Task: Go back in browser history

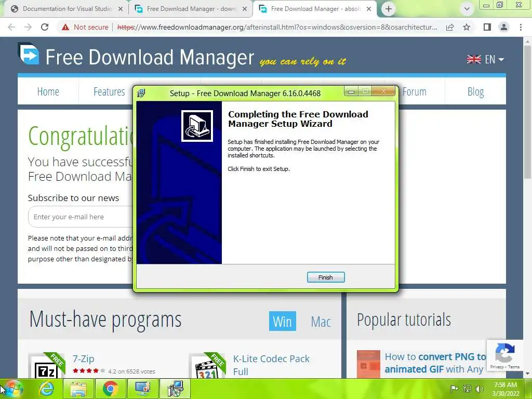Action: point(11,27)
